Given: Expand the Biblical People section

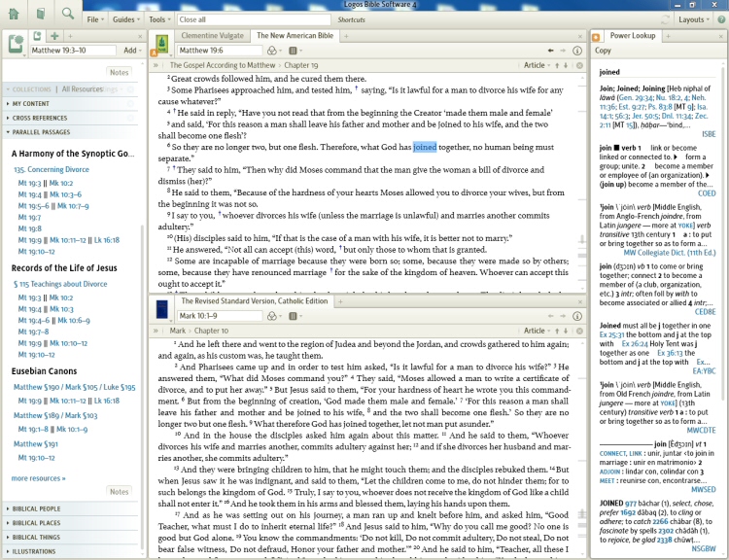Looking at the screenshot, I should (35, 508).
